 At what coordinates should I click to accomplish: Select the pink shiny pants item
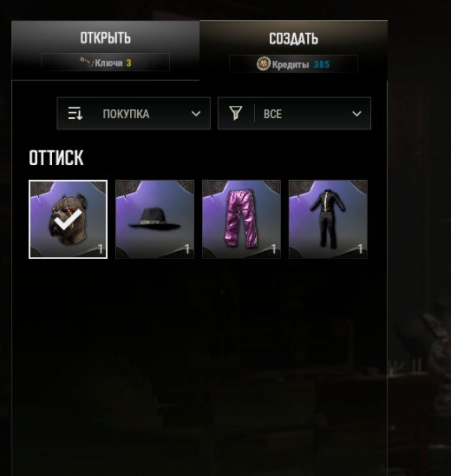point(241,219)
